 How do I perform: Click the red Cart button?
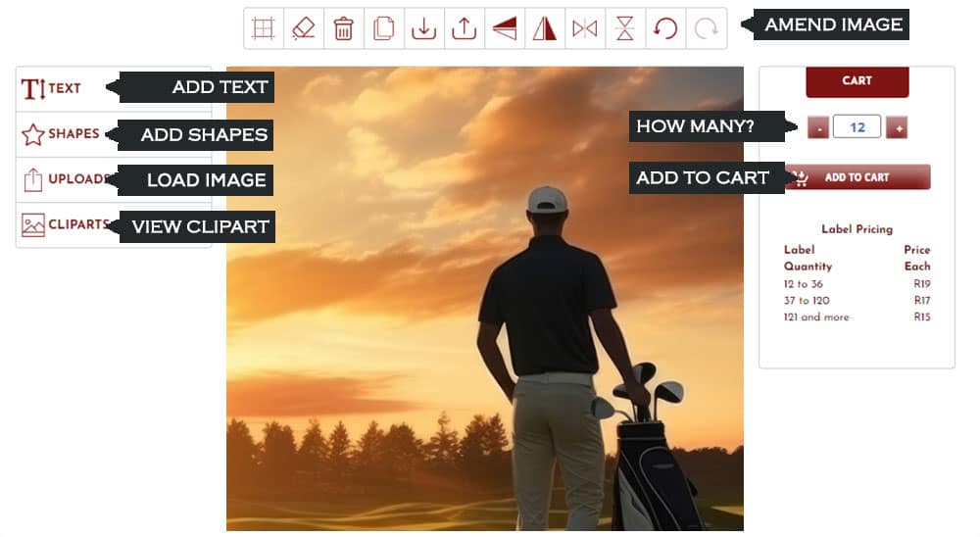pos(857,81)
